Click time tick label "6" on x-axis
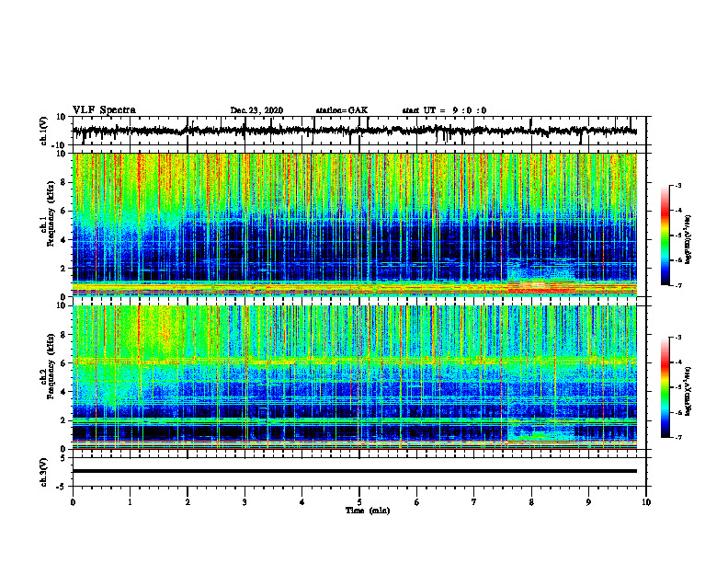Image resolution: width=728 pixels, height=563 pixels. tap(417, 502)
